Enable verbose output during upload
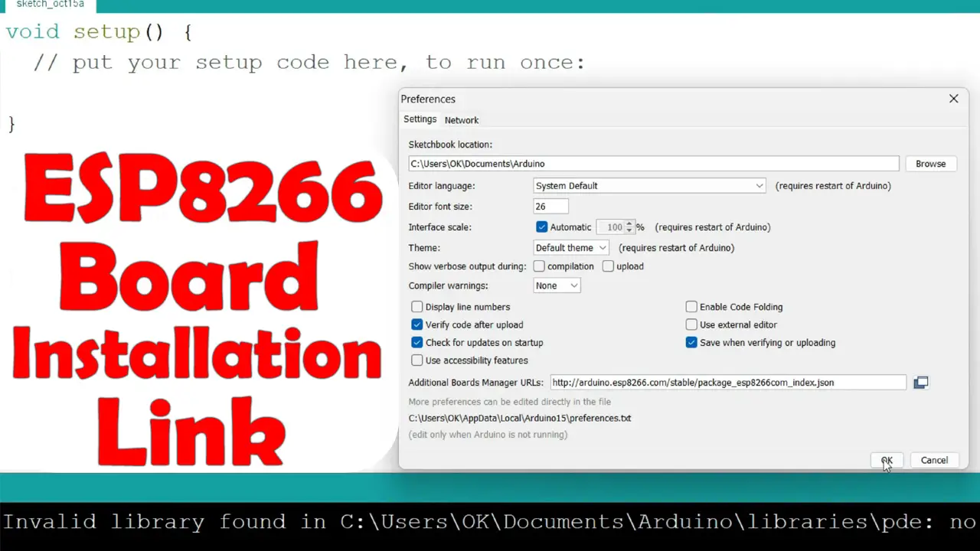This screenshot has height=551, width=980. point(608,266)
